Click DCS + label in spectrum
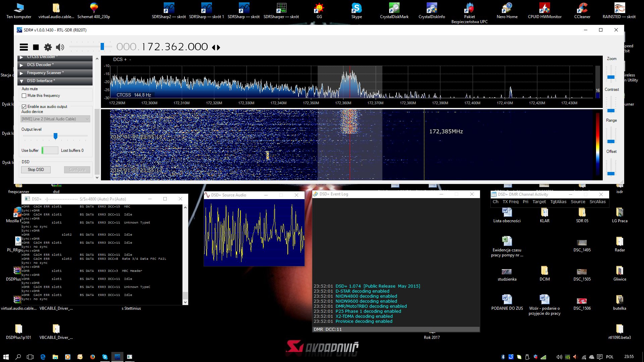Image resolution: width=644 pixels, height=362 pixels. click(x=120, y=59)
